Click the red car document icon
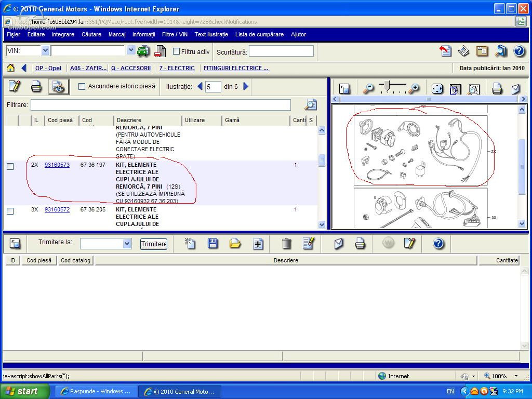 (x=160, y=51)
